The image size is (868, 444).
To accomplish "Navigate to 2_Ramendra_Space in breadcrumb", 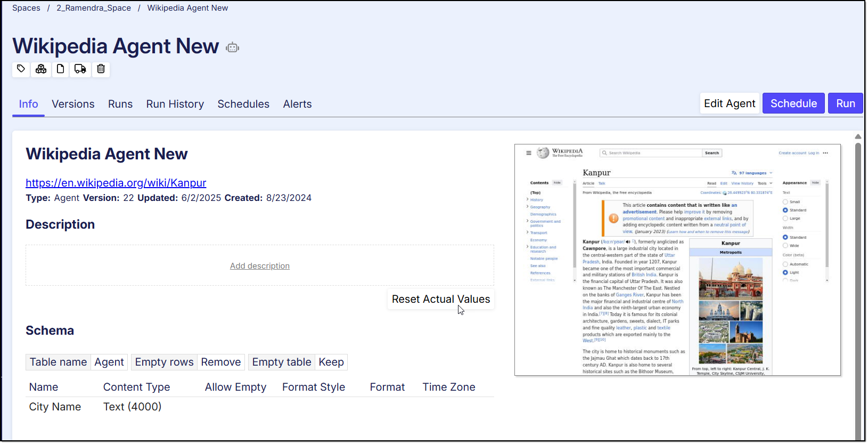I will pyautogui.click(x=94, y=8).
